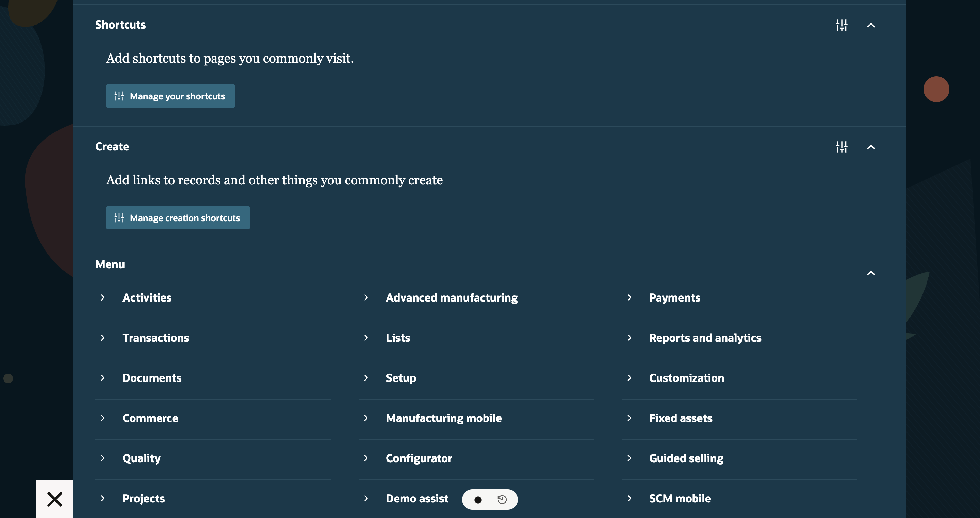This screenshot has height=518, width=980.
Task: Expand the Quality chevron
Action: pyautogui.click(x=102, y=458)
